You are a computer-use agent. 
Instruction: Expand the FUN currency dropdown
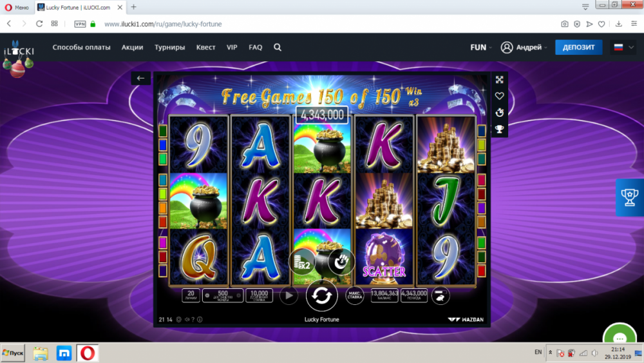point(481,47)
